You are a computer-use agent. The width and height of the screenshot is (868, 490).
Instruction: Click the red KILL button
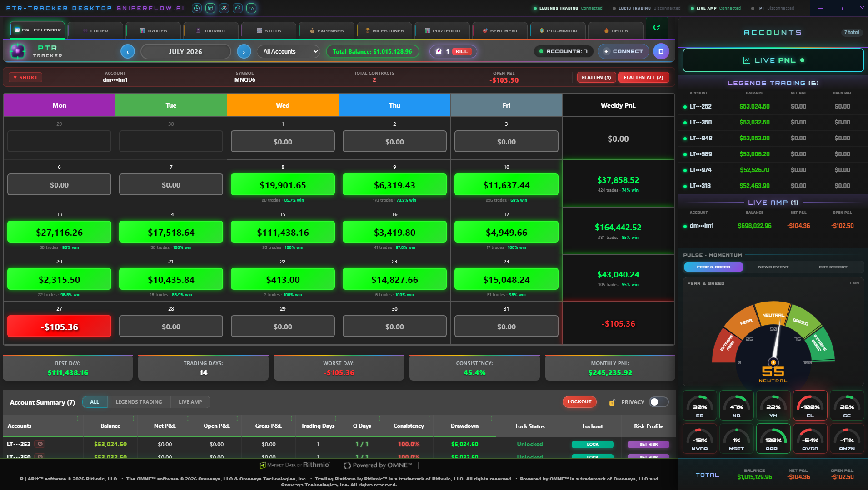tap(462, 52)
